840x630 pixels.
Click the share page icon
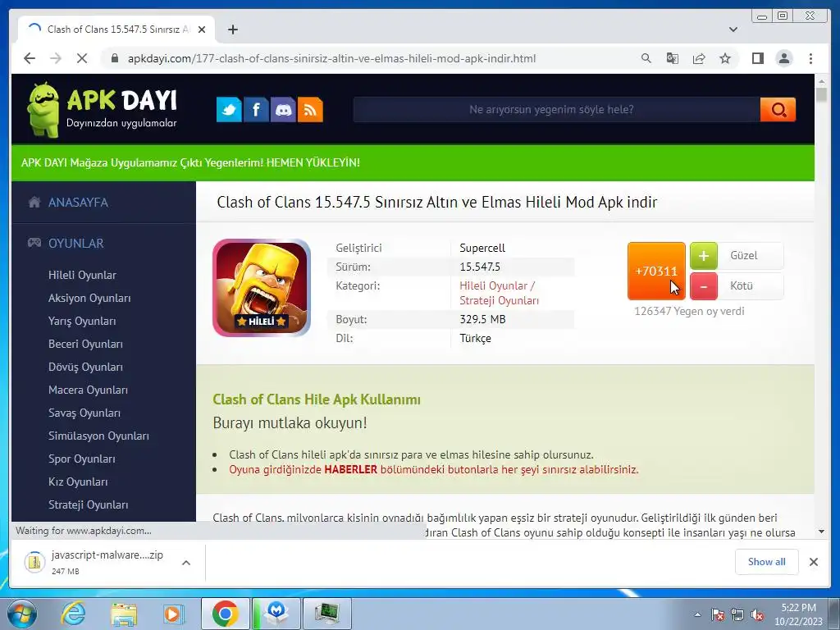pyautogui.click(x=699, y=58)
